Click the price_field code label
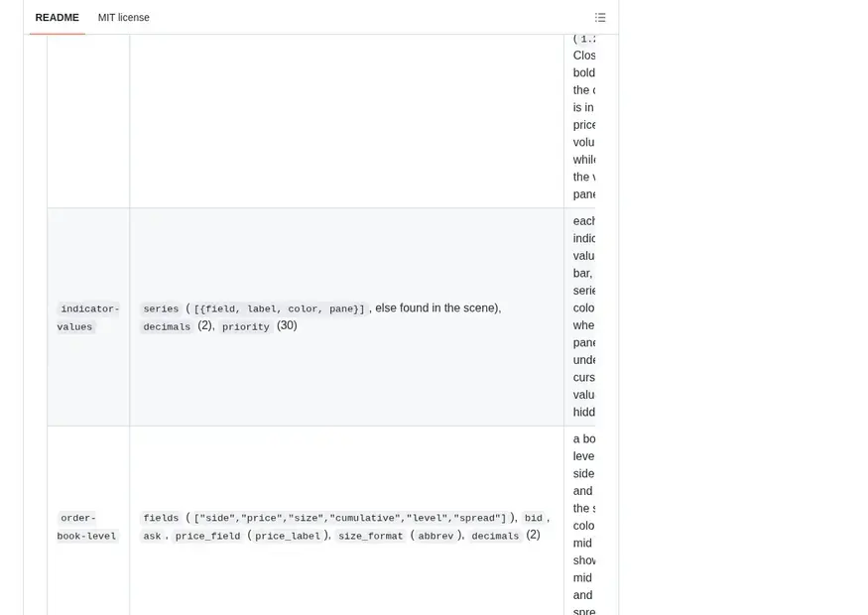 [208, 536]
